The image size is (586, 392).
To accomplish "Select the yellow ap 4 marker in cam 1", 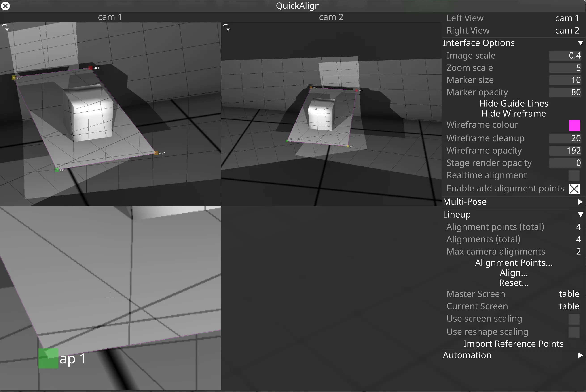I will coord(13,78).
